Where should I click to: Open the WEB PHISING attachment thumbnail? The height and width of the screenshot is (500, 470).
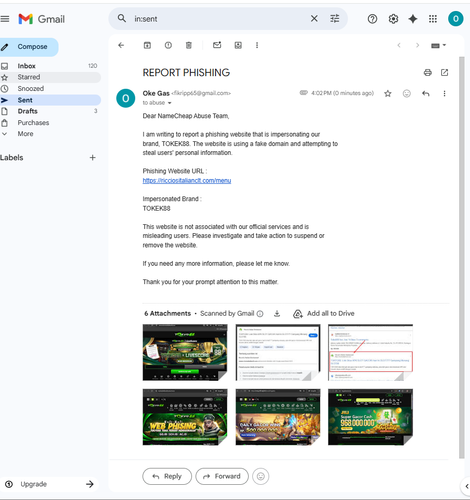click(185, 417)
